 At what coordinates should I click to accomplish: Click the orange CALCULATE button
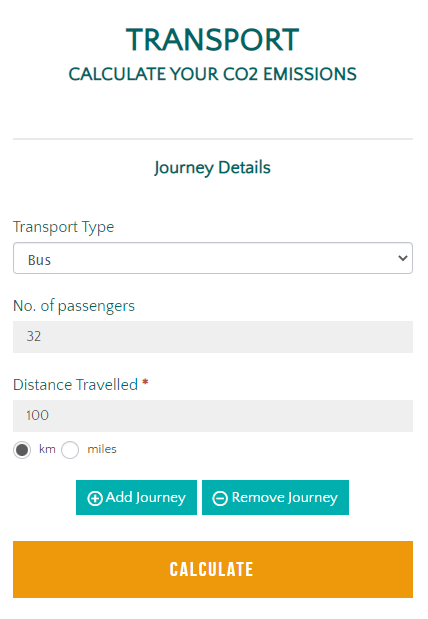point(213,569)
